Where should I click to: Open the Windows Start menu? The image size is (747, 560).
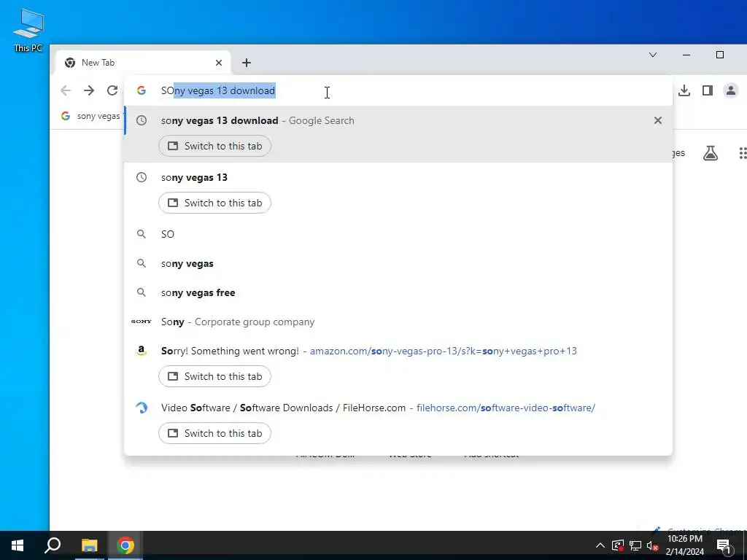[18, 545]
